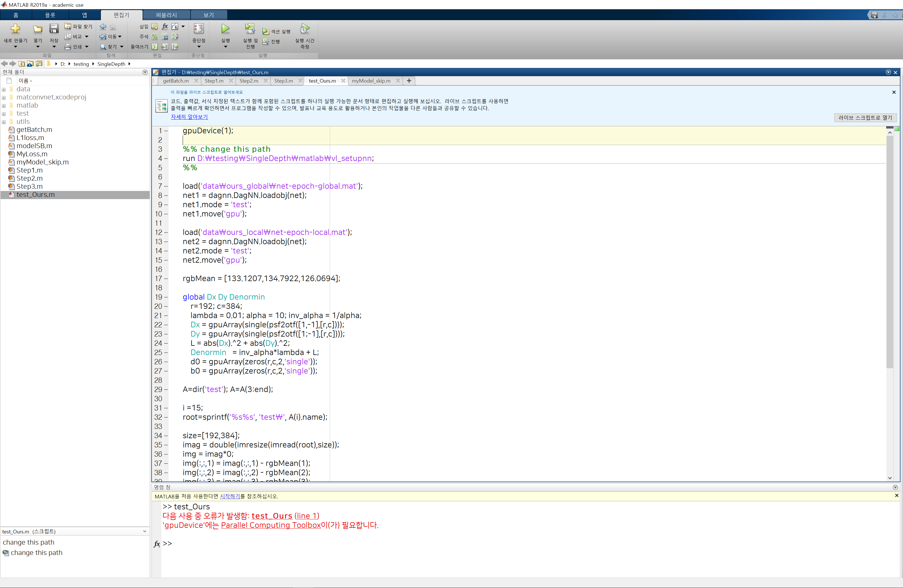Click the Find Files (파일 찾기) icon
Viewport: 903px width, 588px height.
(68, 27)
